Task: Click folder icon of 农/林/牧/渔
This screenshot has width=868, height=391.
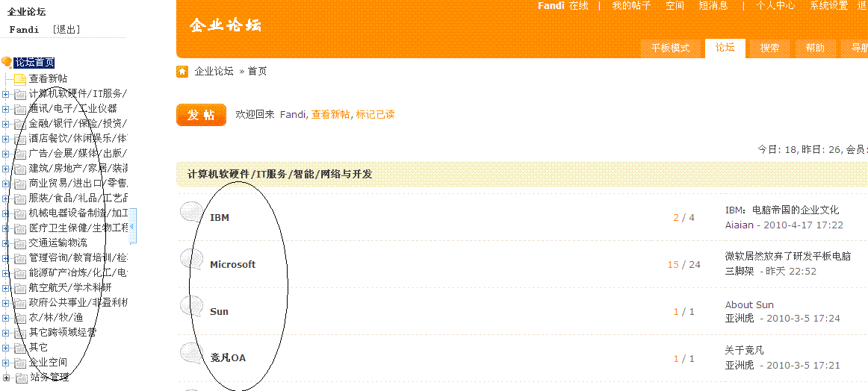Action: 20,318
